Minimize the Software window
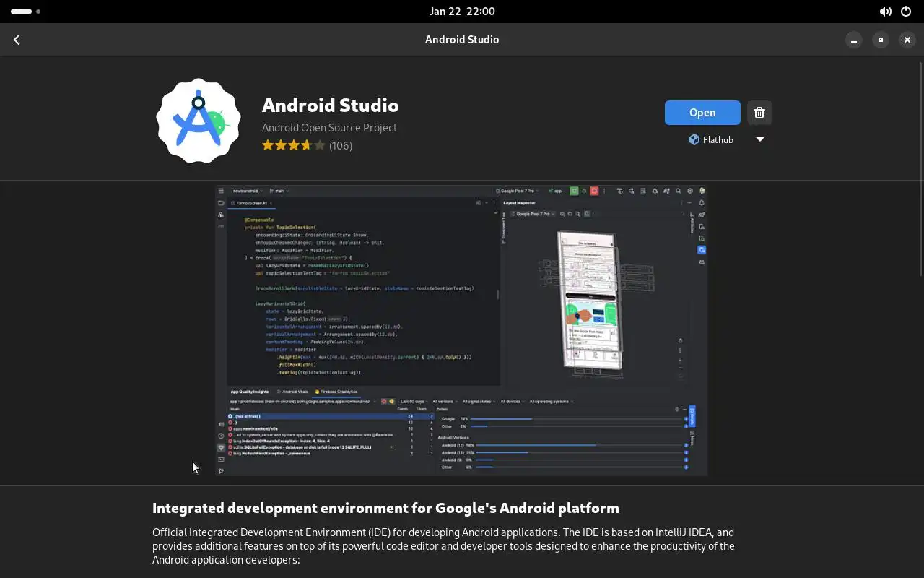924x578 pixels. (853, 40)
